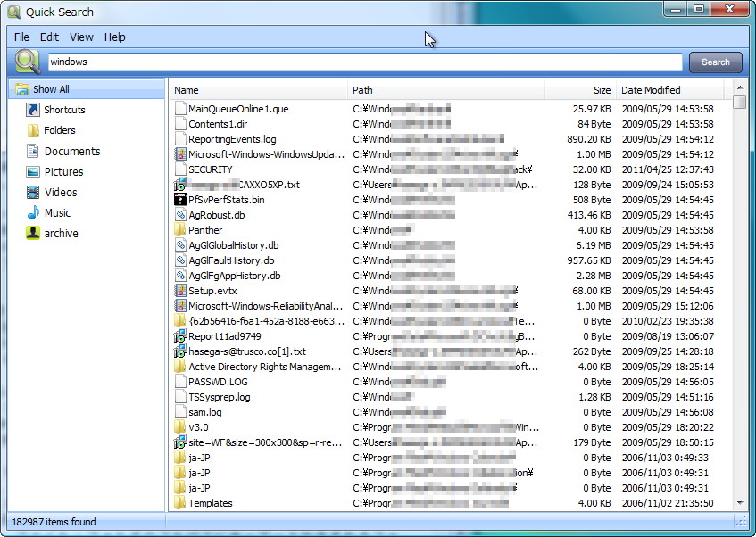Click the folder icon for v3.0
Viewport: 756px width, 537px height.
tap(179, 427)
